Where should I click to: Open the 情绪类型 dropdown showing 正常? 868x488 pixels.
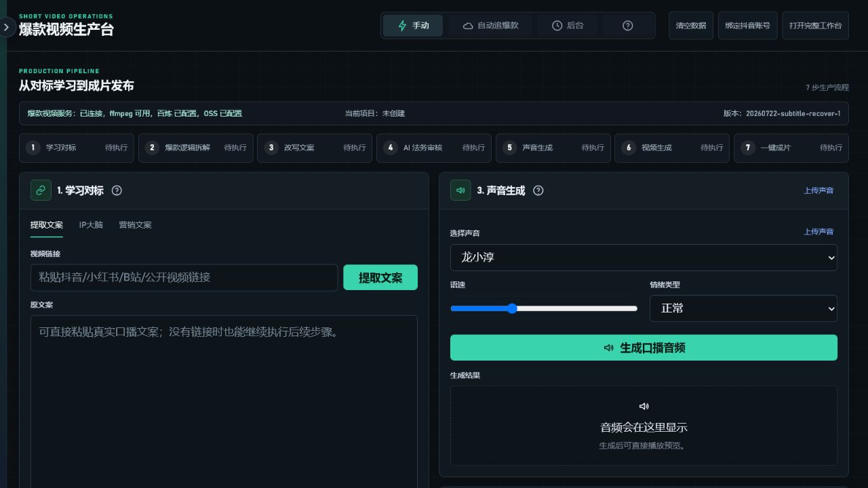pyautogui.click(x=743, y=308)
